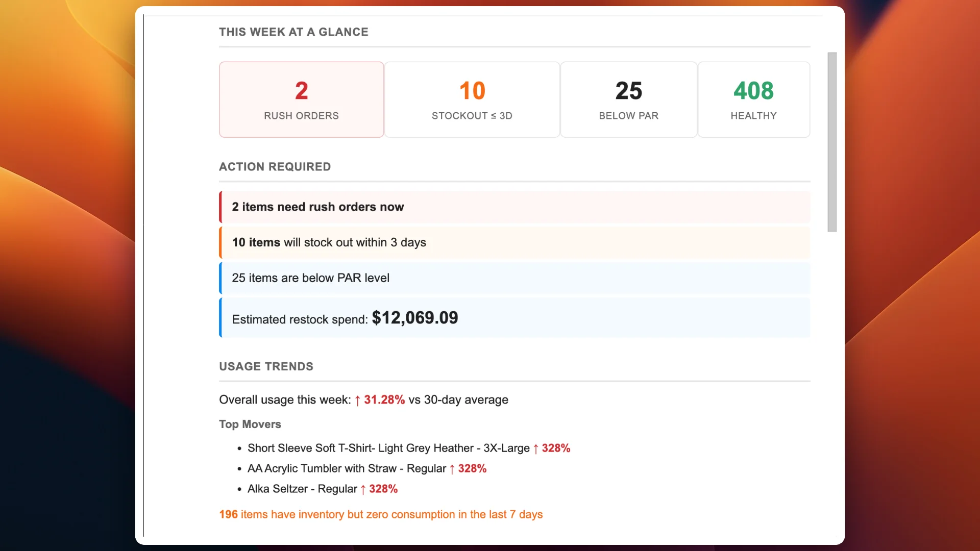Click the up arrow beside overall usage percentage

[x=357, y=400]
